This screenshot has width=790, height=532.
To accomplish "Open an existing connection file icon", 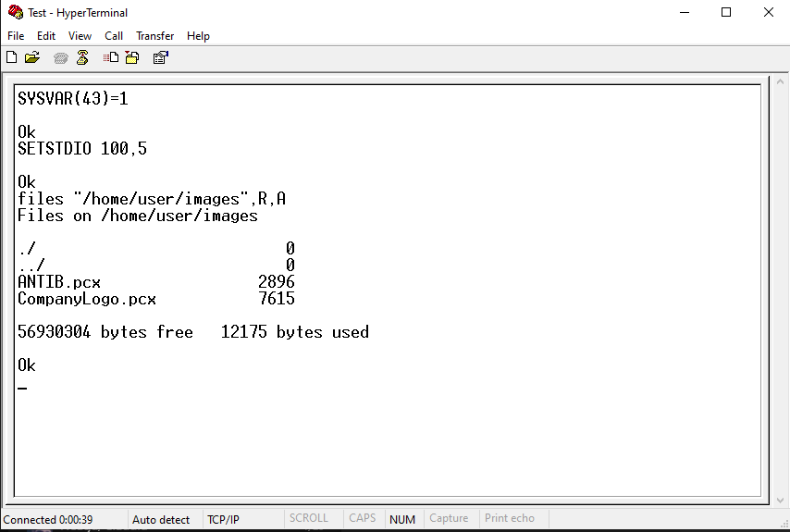I will (32, 57).
